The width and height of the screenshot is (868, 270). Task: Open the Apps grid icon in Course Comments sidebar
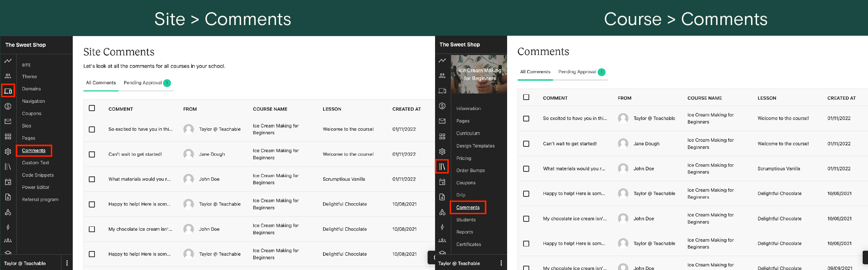coord(442,136)
